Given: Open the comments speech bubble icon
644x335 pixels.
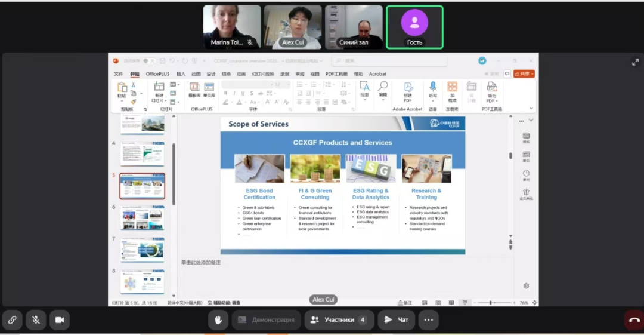Looking at the screenshot, I should click(x=507, y=73).
